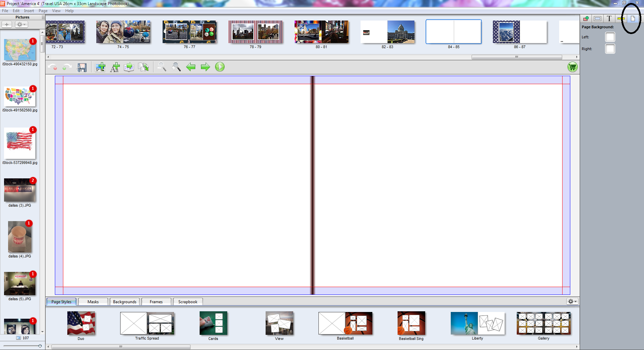Open the Insert menu
The height and width of the screenshot is (350, 644).
[x=29, y=11]
